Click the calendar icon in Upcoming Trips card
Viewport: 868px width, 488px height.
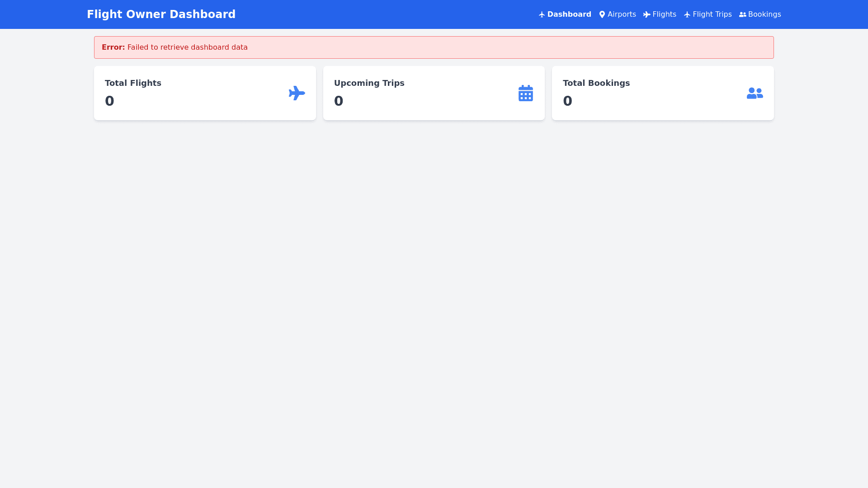coord(525,93)
